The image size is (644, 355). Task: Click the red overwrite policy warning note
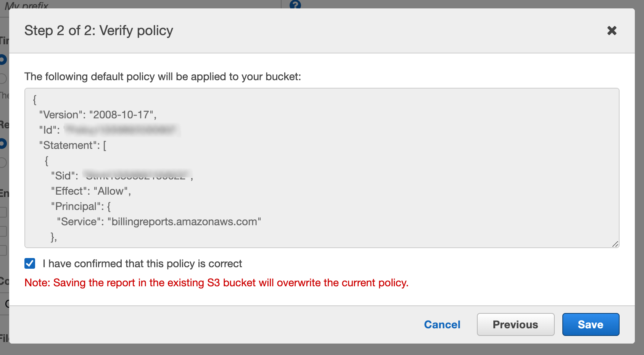216,282
